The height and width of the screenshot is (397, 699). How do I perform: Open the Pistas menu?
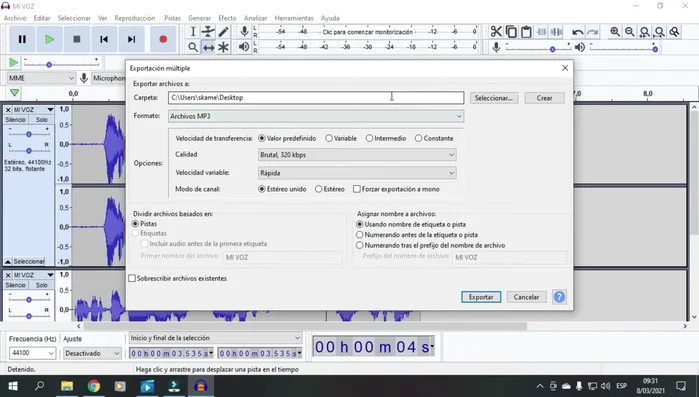click(x=172, y=18)
